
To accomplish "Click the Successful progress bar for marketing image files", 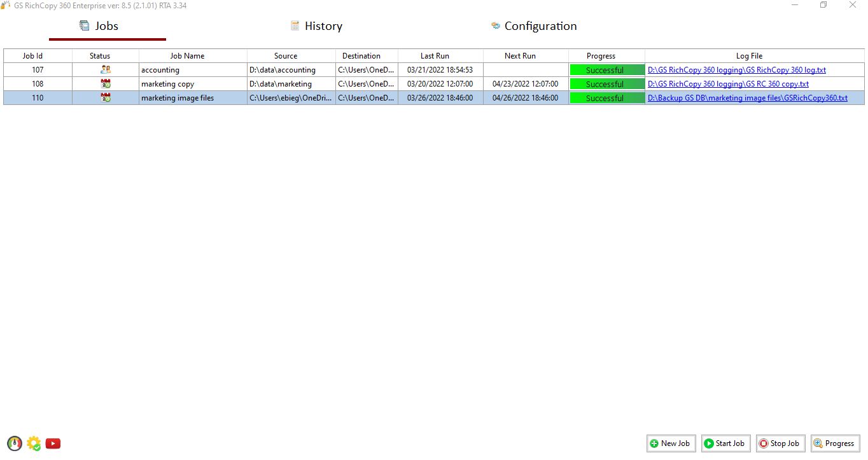I will tap(607, 98).
